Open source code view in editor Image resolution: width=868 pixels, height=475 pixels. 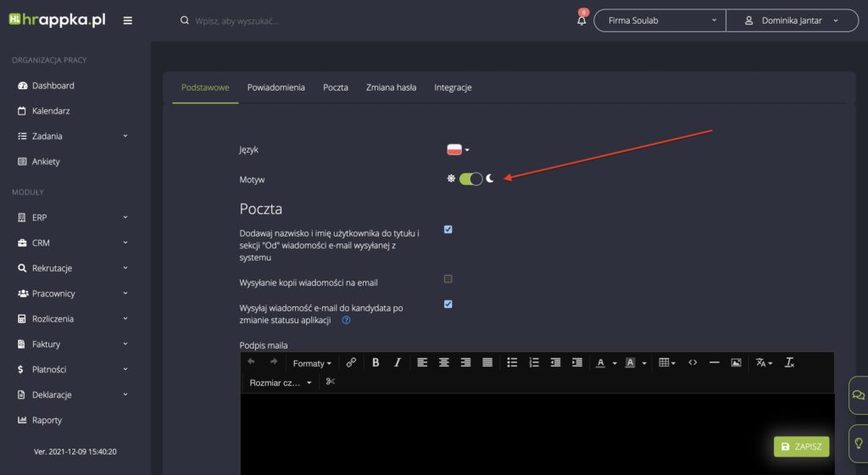(x=693, y=362)
